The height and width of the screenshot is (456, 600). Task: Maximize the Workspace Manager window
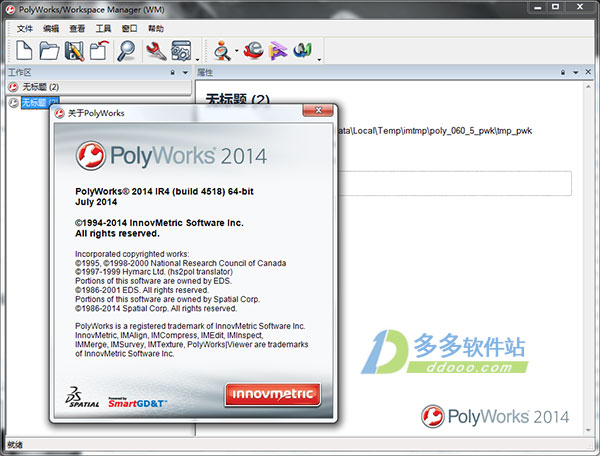[555, 7]
